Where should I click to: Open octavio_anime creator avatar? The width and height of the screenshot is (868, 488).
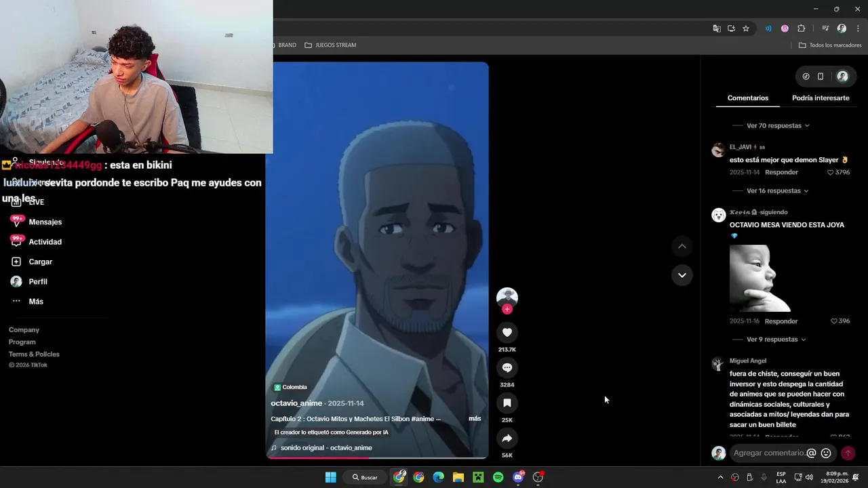click(x=507, y=298)
